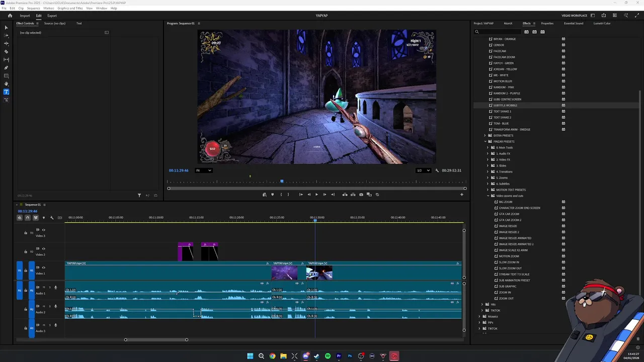This screenshot has width=644, height=362.
Task: Toggle Video 3 track output eye
Action: click(x=43, y=230)
